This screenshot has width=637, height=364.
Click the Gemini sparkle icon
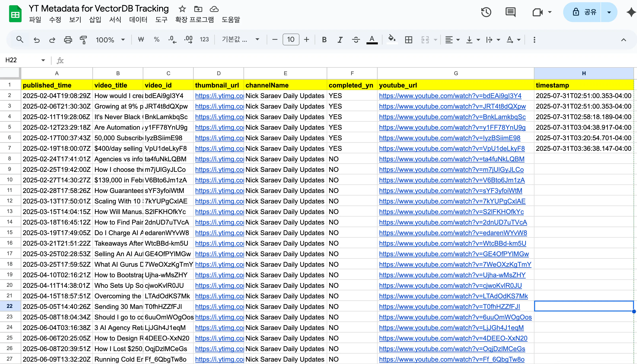[x=631, y=12]
